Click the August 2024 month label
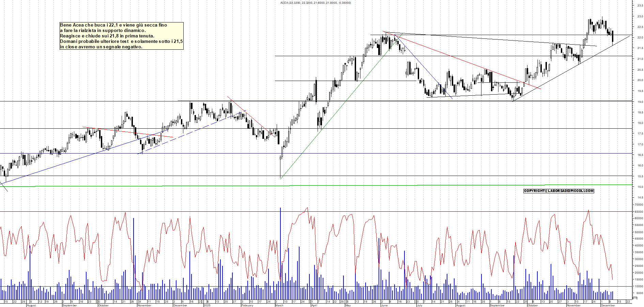Screen dimensions: 644x307 tap(31, 305)
